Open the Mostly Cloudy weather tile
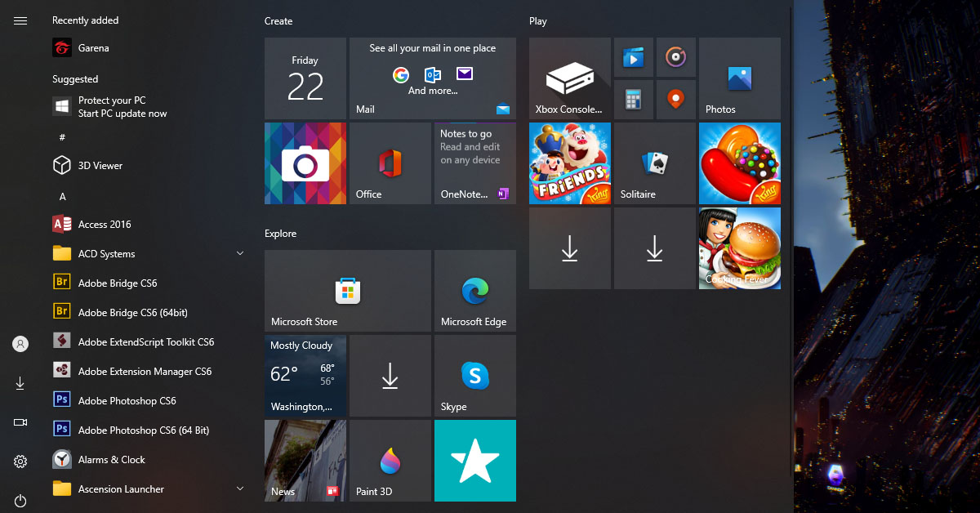 (305, 376)
